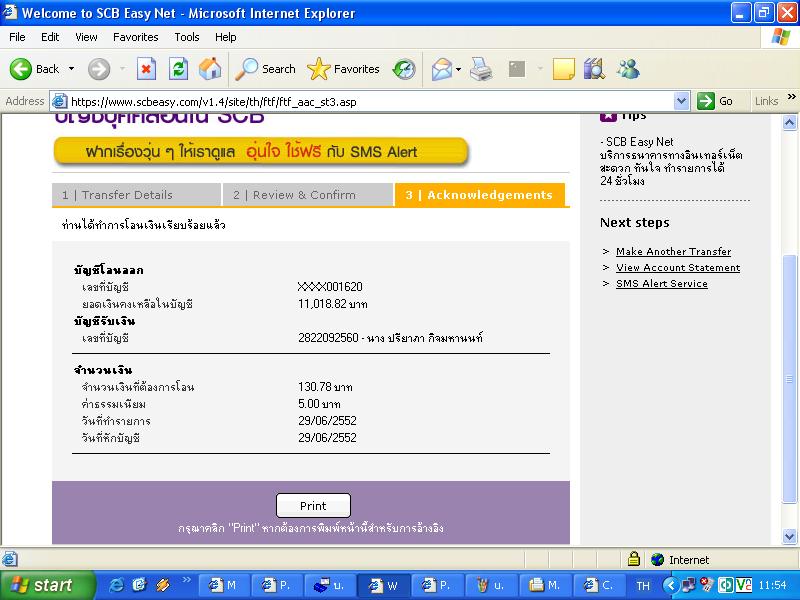
Task: Open the Search toolbar button
Action: coord(265,69)
